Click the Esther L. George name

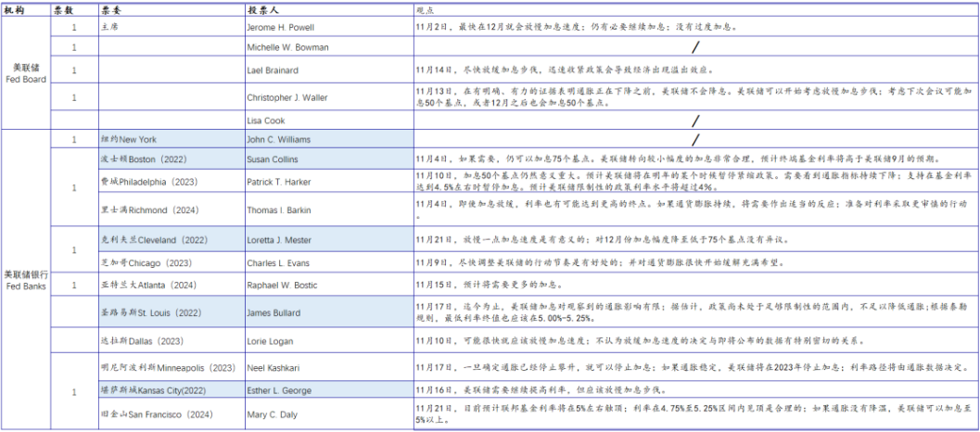pyautogui.click(x=279, y=390)
